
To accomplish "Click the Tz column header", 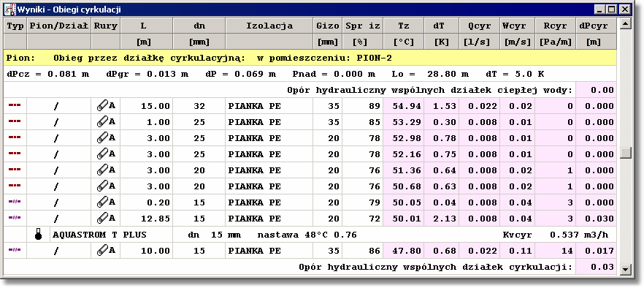I will 403,26.
